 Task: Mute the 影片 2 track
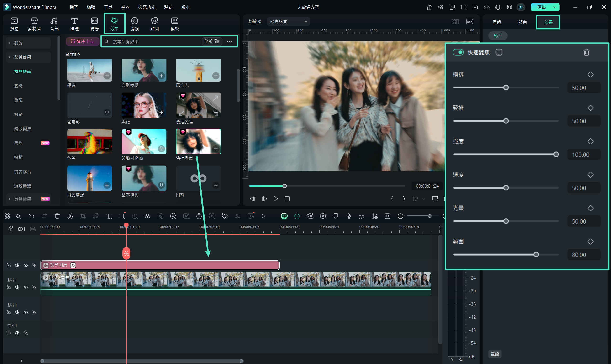pyautogui.click(x=17, y=287)
